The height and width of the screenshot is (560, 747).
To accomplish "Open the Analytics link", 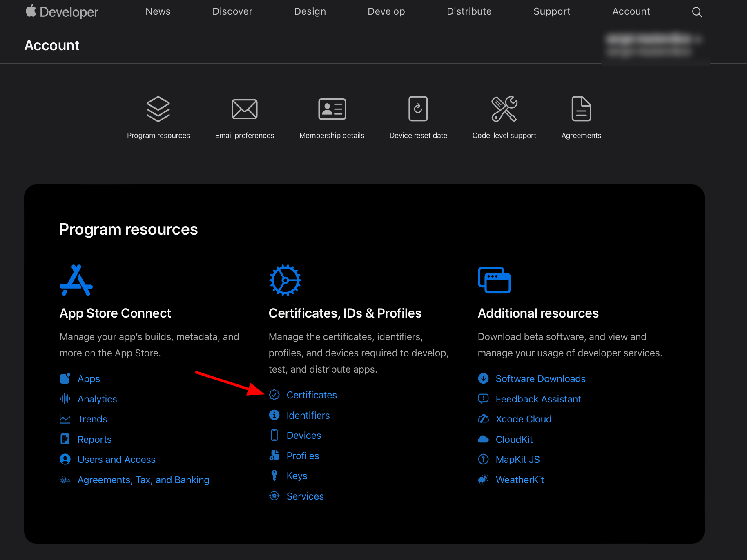I will (97, 399).
